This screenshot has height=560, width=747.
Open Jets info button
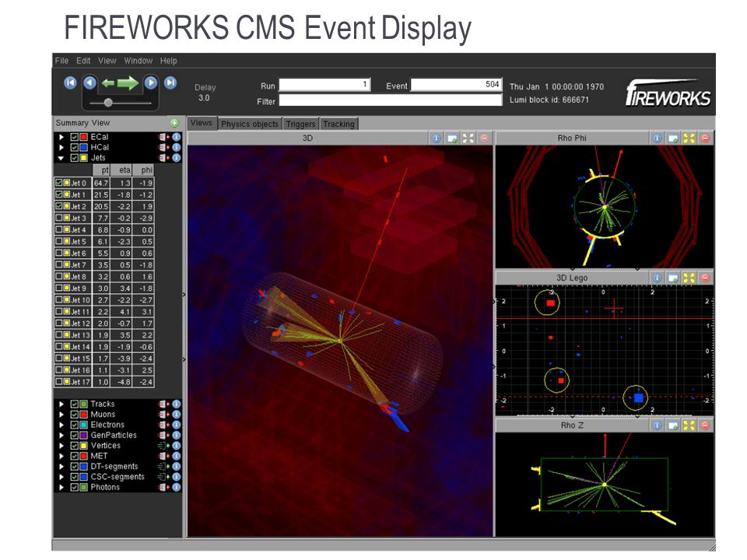pos(177,158)
